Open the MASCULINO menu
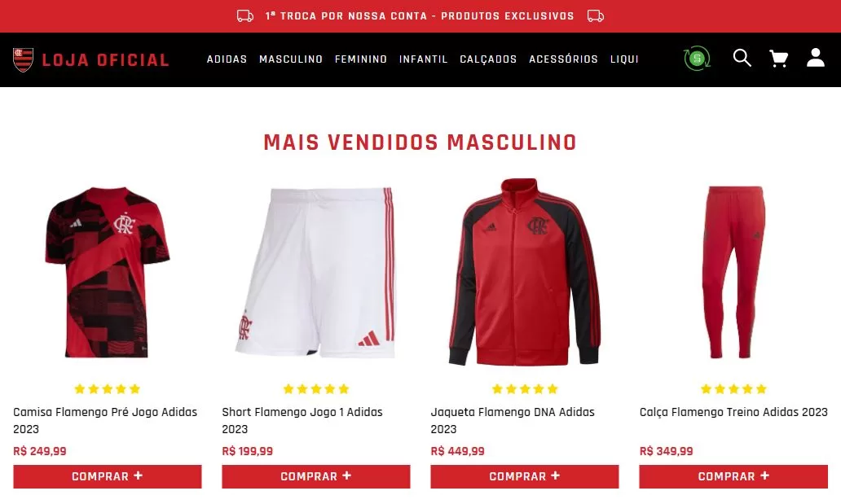The width and height of the screenshot is (841, 504). coord(291,59)
